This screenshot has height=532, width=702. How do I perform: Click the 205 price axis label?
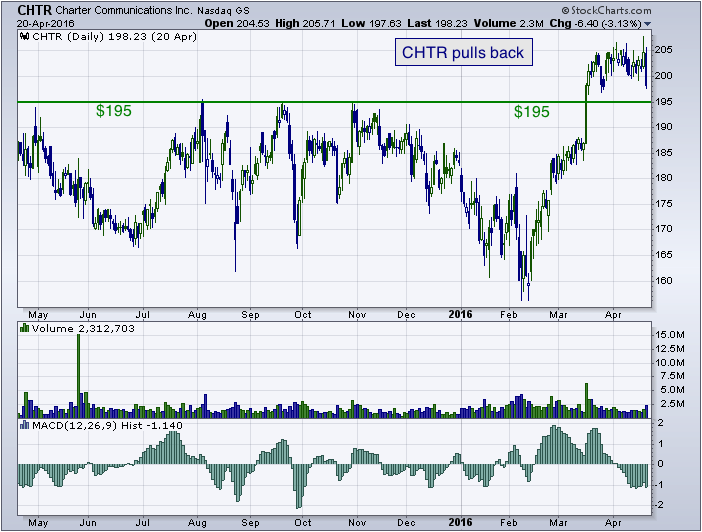tap(663, 50)
